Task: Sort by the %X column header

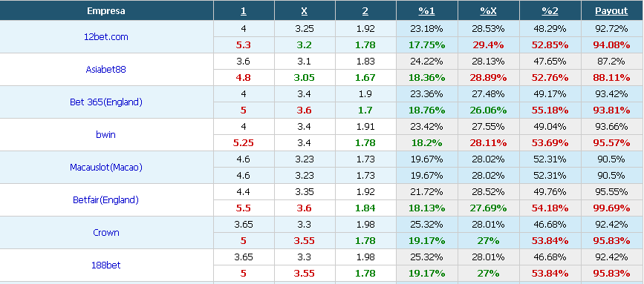Action: (x=488, y=11)
